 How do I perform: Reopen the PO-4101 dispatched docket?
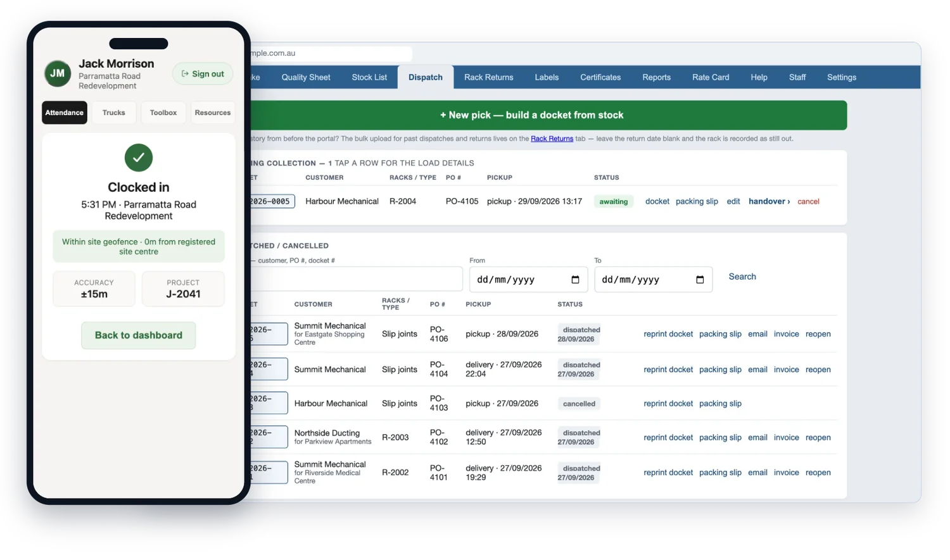[818, 473]
